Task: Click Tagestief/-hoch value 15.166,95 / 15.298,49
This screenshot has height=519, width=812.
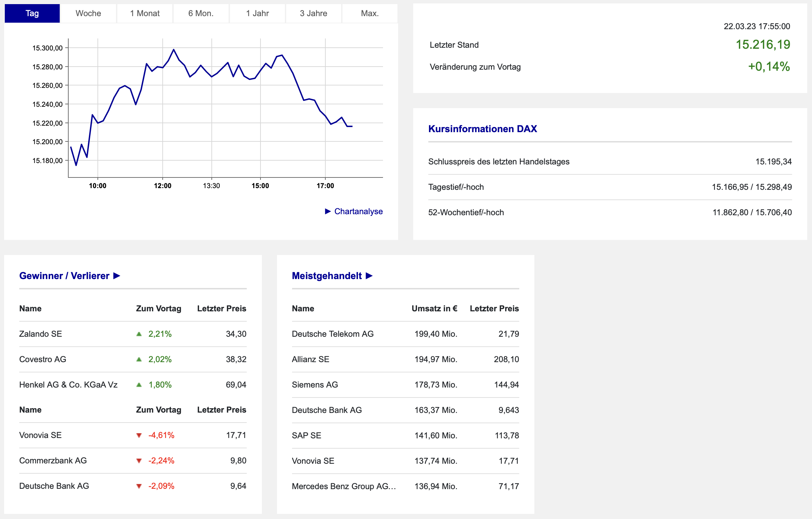Action: tap(752, 187)
